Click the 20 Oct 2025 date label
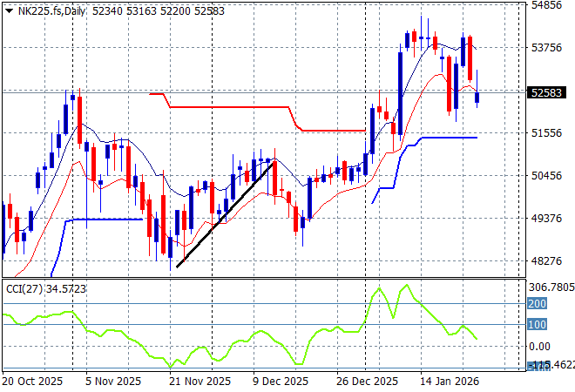Screen dimensions: 575x392 click(x=32, y=382)
